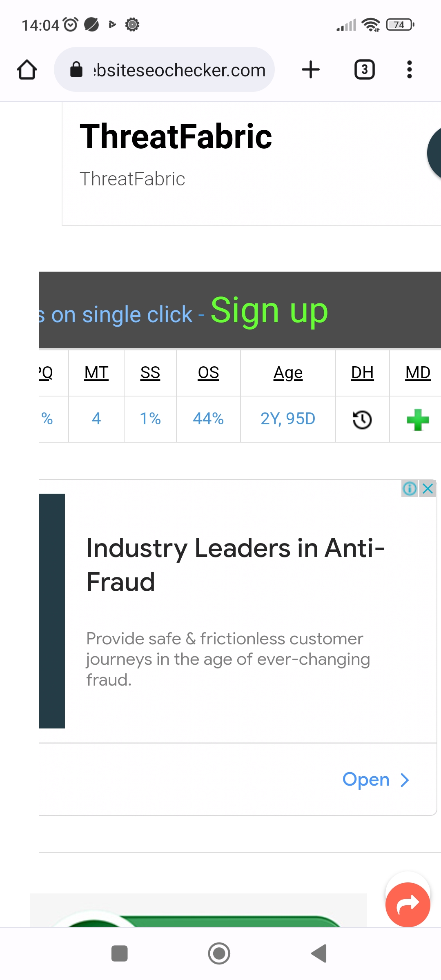Viewport: 441px width, 980px height.
Task: Tap the Android back navigation button
Action: pyautogui.click(x=319, y=953)
